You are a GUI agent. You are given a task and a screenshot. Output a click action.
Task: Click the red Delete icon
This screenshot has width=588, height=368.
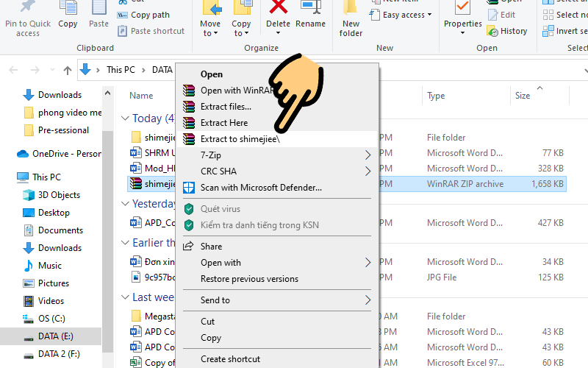[279, 7]
